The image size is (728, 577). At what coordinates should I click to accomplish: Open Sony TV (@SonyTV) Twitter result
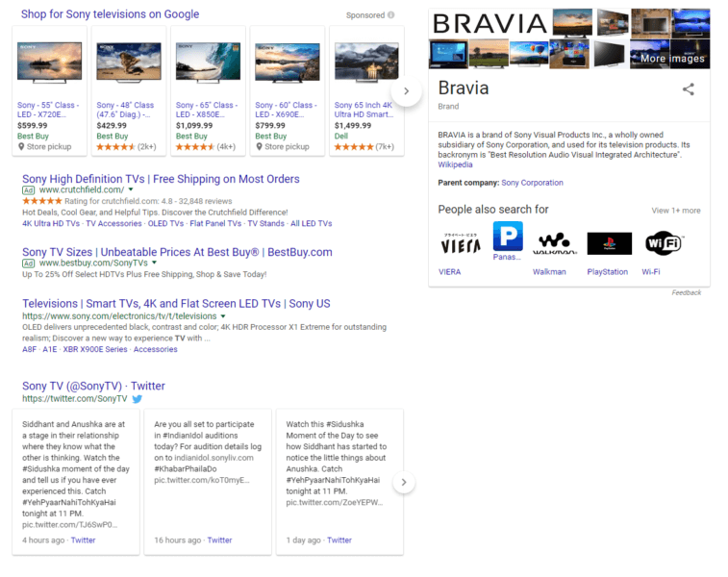pos(93,386)
